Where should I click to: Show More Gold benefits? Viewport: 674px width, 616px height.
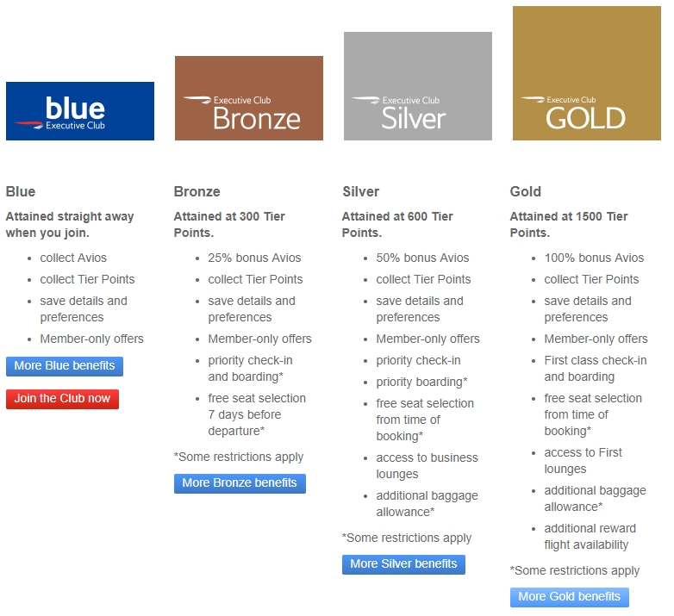click(x=569, y=597)
